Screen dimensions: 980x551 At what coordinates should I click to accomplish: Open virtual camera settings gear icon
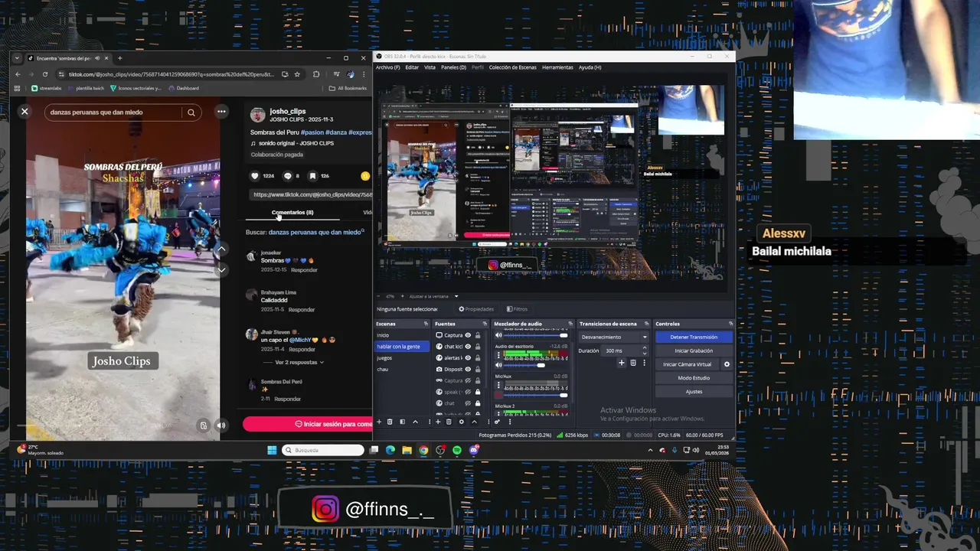coord(727,364)
